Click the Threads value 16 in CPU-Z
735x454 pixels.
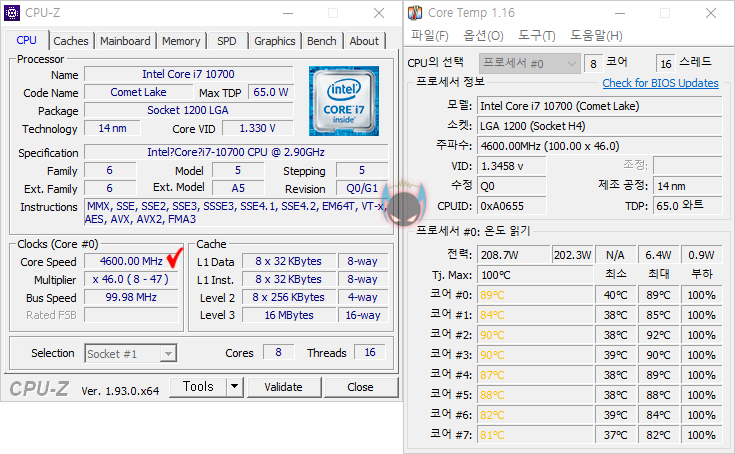point(370,352)
